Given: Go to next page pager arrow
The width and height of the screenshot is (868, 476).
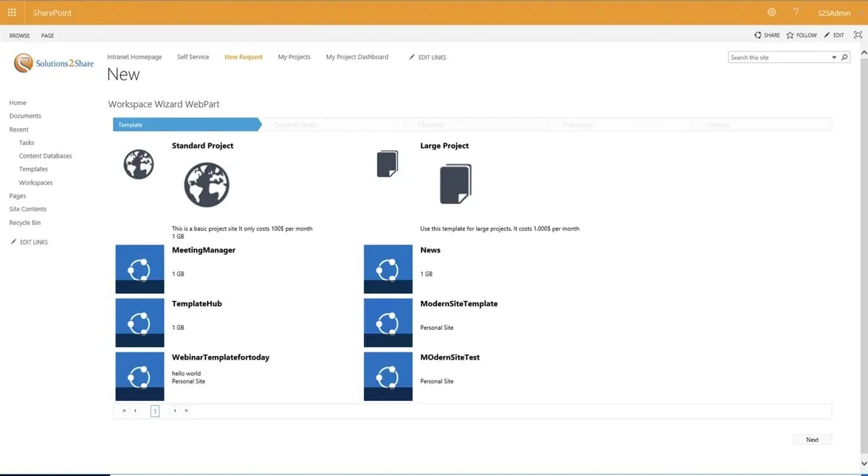Looking at the screenshot, I should [x=175, y=411].
